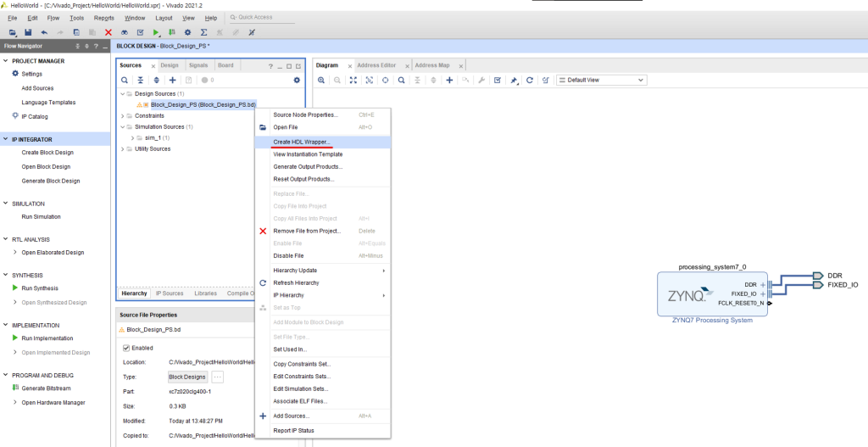This screenshot has height=447, width=868.
Task: Expand the IP Hierarchy submenu
Action: (x=323, y=295)
